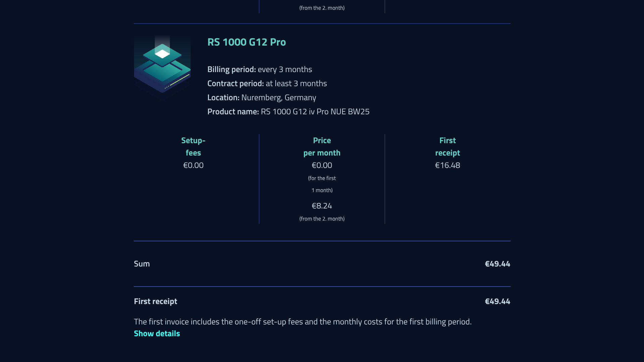Click the Sum label
This screenshot has width=644, height=362.
tap(142, 264)
